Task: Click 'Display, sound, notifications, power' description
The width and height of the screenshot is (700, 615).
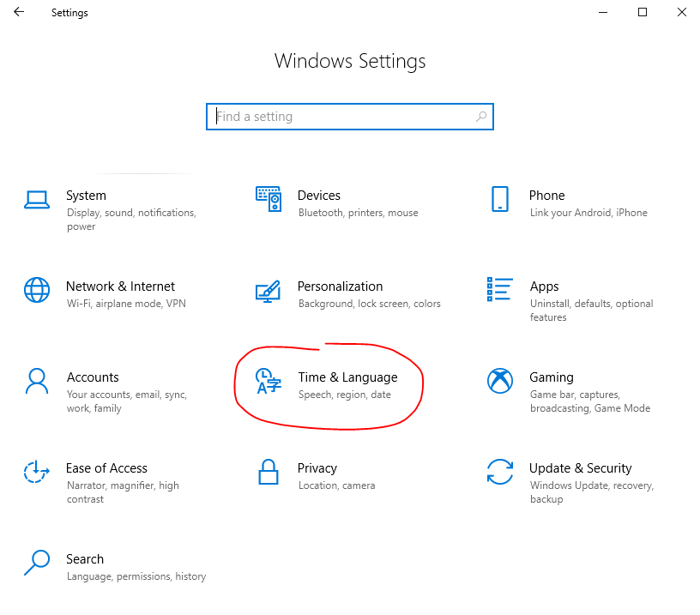Action: click(132, 220)
